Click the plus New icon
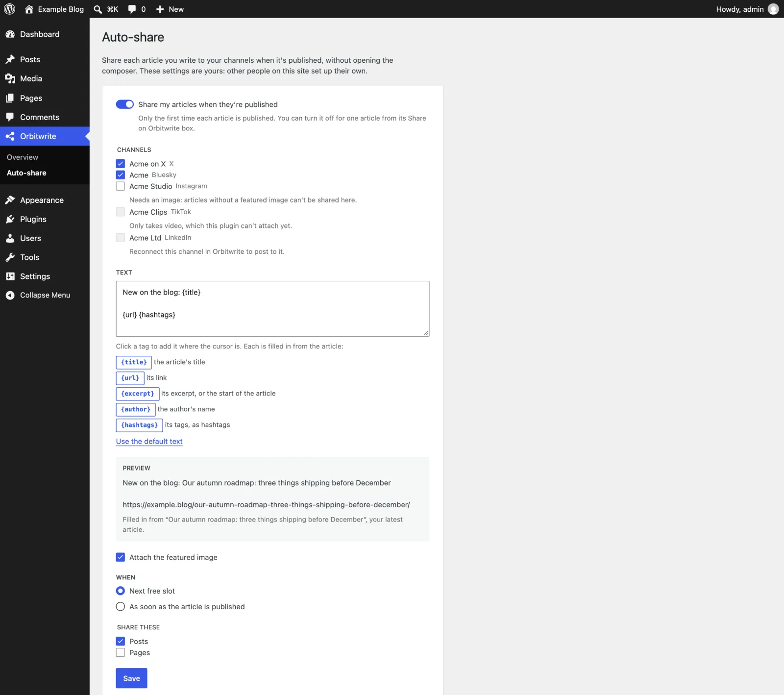Viewport: 784px width, 695px height. point(160,9)
